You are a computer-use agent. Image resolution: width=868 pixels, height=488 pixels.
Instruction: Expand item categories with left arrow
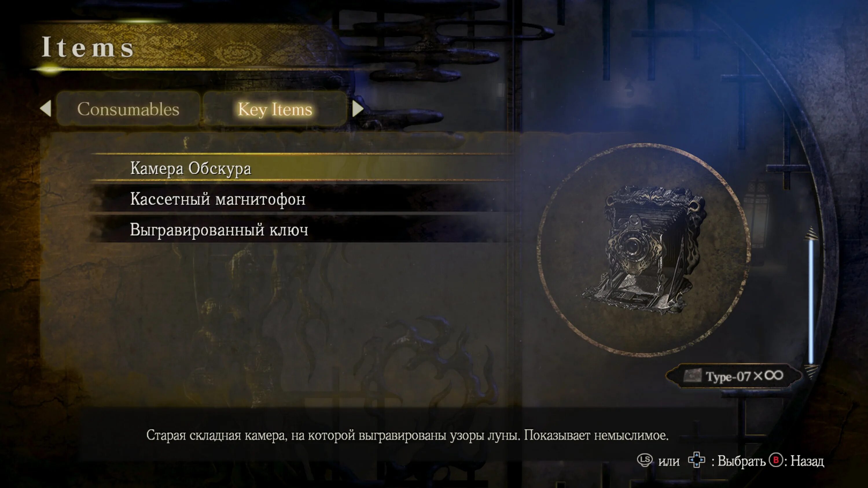pos(47,108)
